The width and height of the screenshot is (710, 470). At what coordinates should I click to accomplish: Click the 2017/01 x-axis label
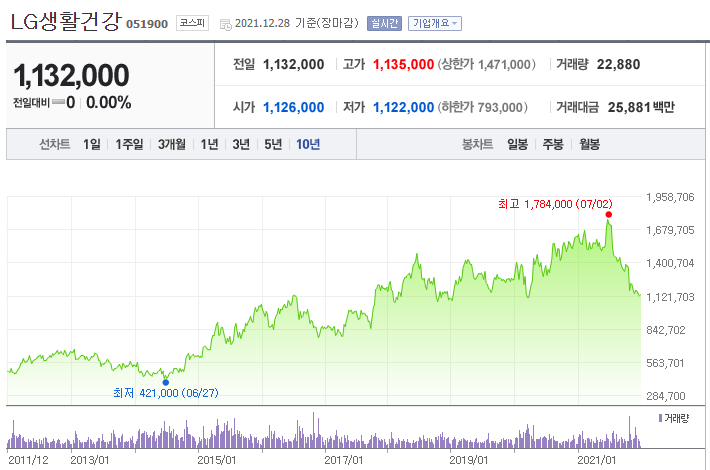[344, 460]
